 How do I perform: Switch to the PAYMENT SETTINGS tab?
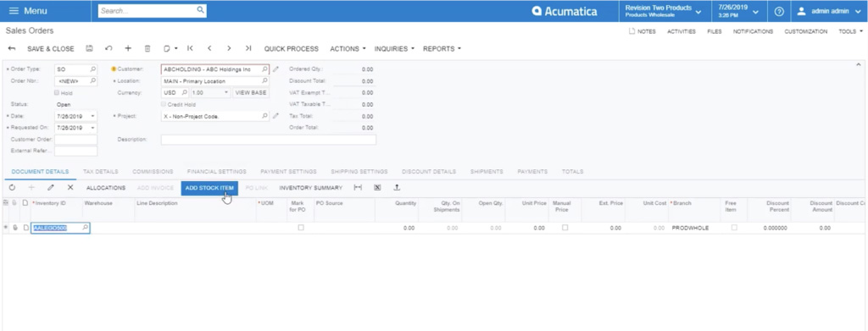(x=288, y=172)
